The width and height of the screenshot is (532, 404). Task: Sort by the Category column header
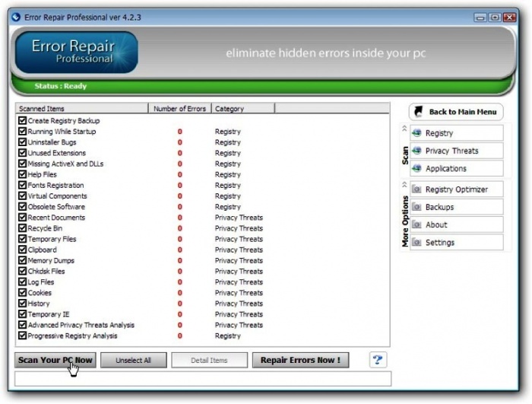pyautogui.click(x=243, y=108)
